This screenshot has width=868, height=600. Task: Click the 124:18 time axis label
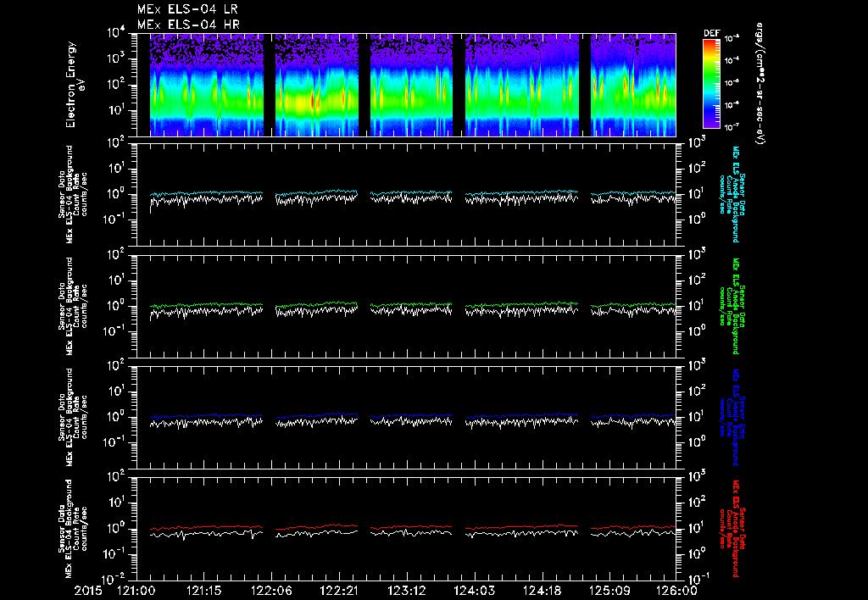pos(542,589)
